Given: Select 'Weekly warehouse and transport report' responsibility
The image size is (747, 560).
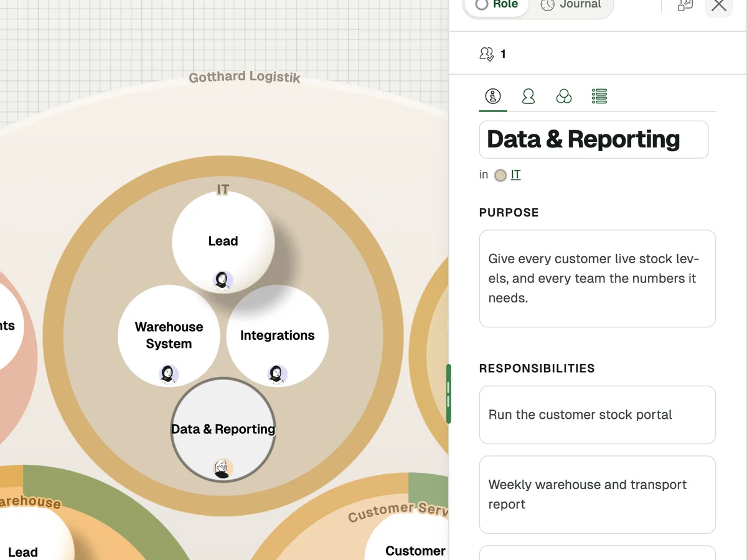Looking at the screenshot, I should click(x=598, y=495).
